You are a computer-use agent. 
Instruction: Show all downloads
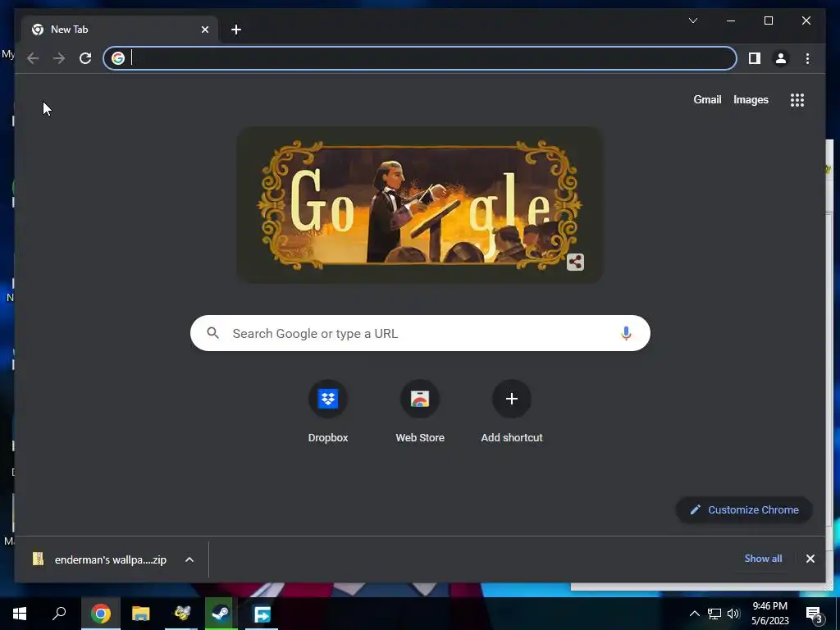point(763,559)
